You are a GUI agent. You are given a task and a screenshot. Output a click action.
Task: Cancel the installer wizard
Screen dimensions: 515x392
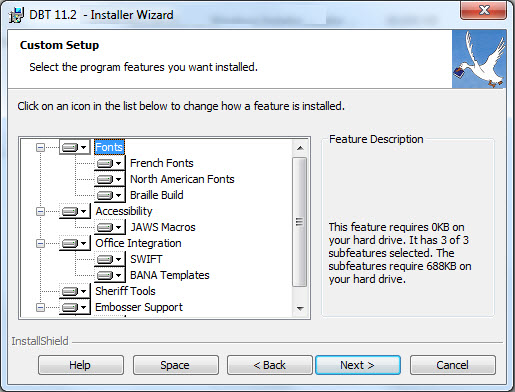pos(453,365)
